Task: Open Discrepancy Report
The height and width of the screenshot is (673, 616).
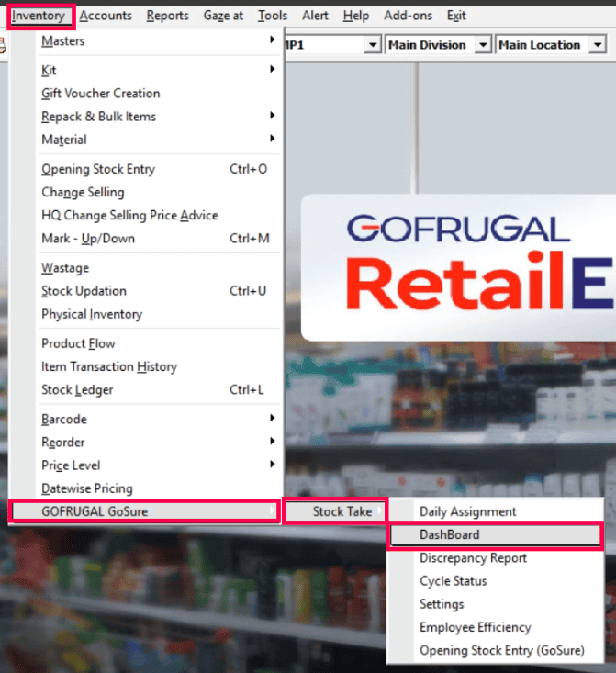Action: pyautogui.click(x=496, y=558)
